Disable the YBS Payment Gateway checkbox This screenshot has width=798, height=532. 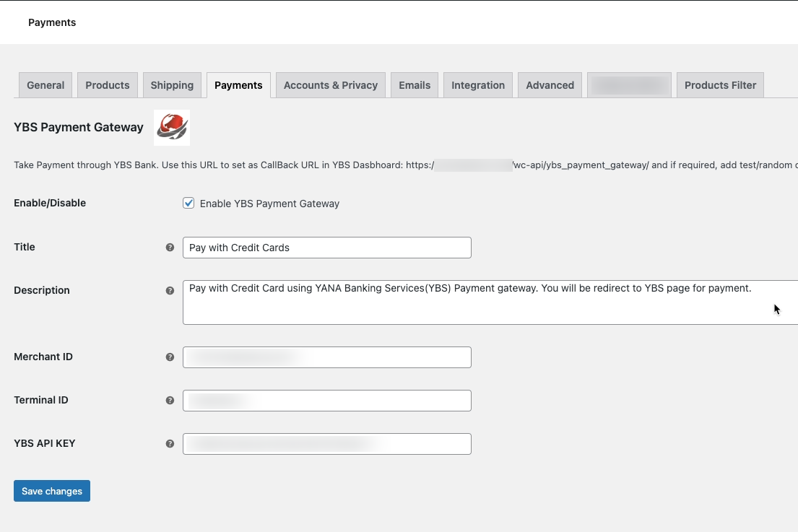(x=188, y=204)
